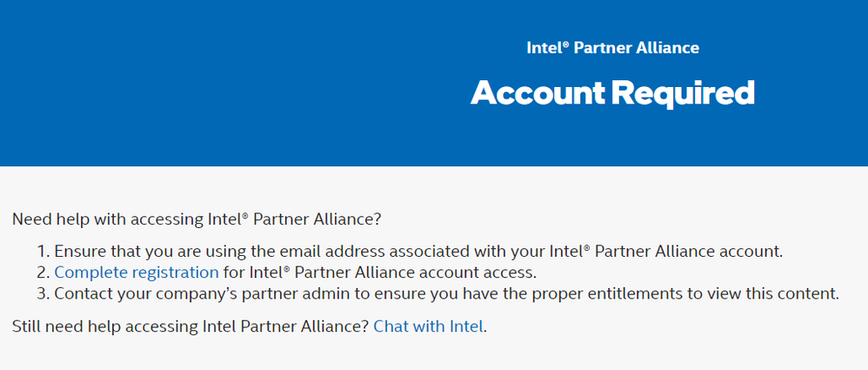Open the Complete registration link
This screenshot has height=370, width=868.
(136, 272)
